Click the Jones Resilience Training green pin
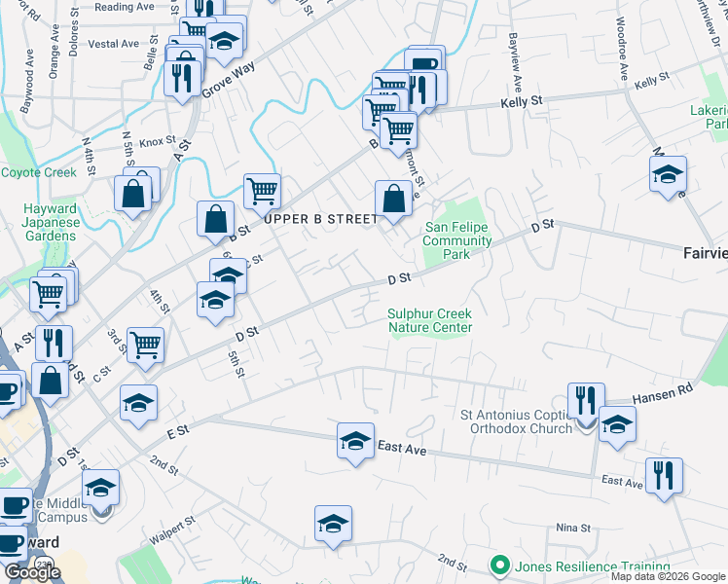728x584 pixels. [499, 566]
